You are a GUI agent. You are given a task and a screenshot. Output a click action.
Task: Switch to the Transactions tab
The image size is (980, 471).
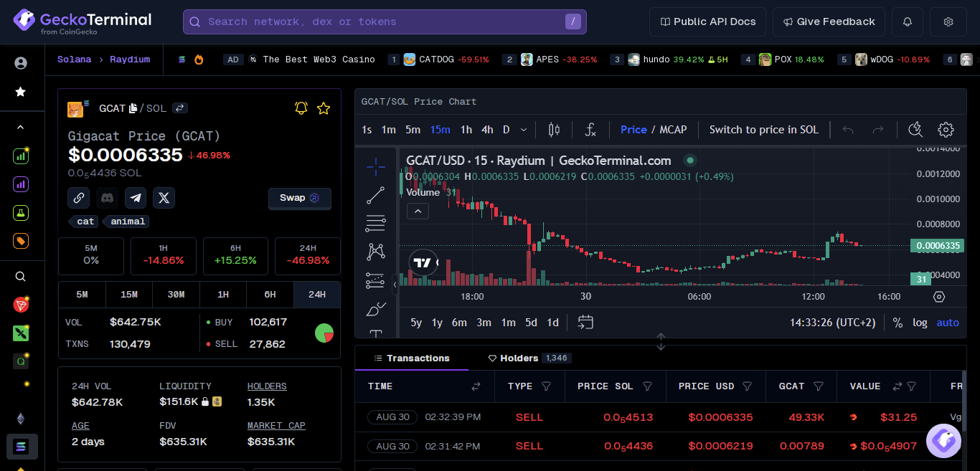pos(412,358)
